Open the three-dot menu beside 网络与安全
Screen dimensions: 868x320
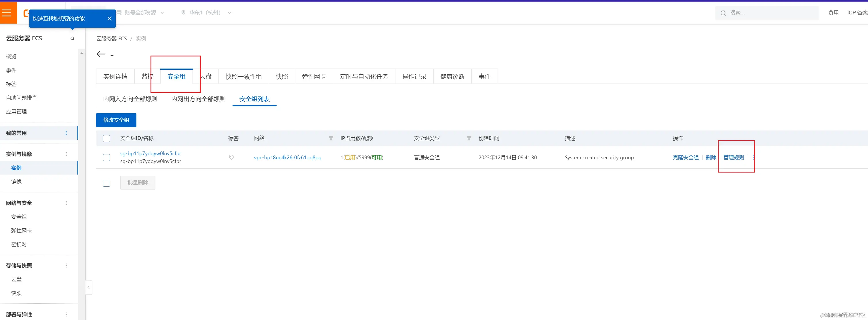[x=66, y=203]
